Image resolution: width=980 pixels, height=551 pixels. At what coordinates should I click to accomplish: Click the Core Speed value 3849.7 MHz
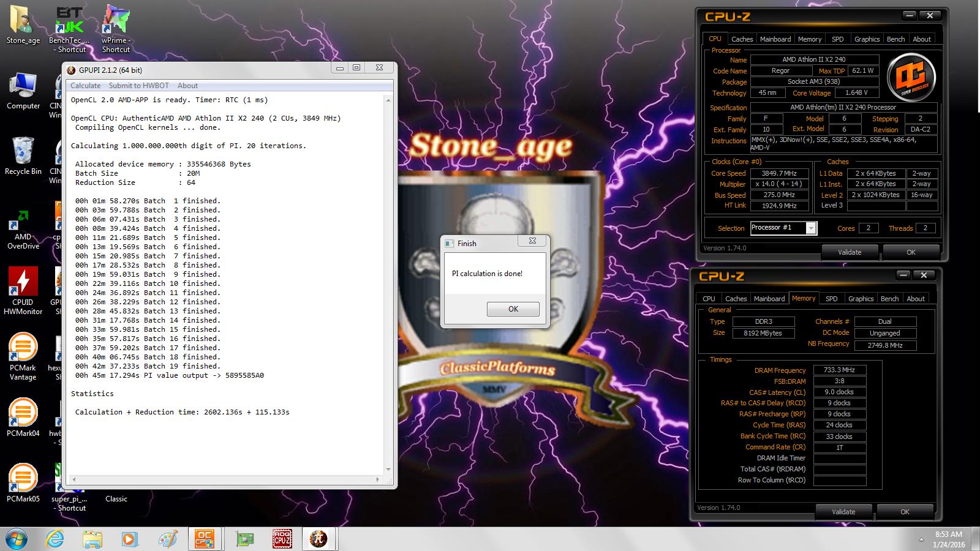[x=779, y=173]
